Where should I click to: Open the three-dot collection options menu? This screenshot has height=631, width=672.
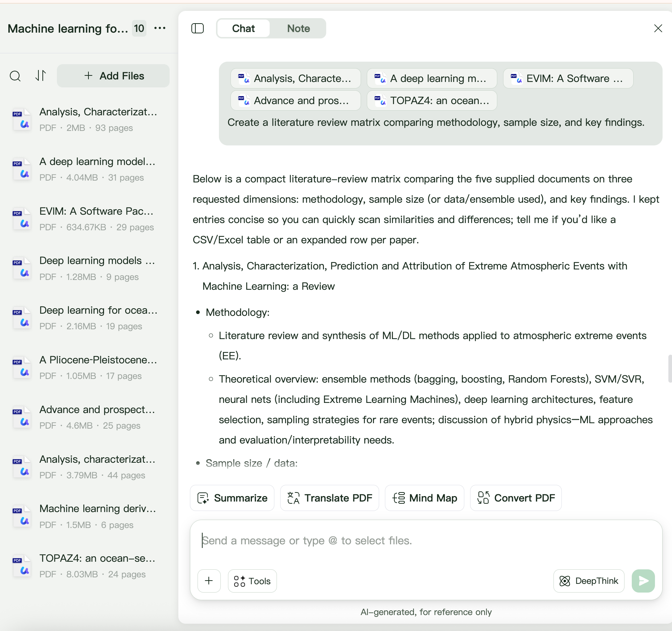click(160, 28)
